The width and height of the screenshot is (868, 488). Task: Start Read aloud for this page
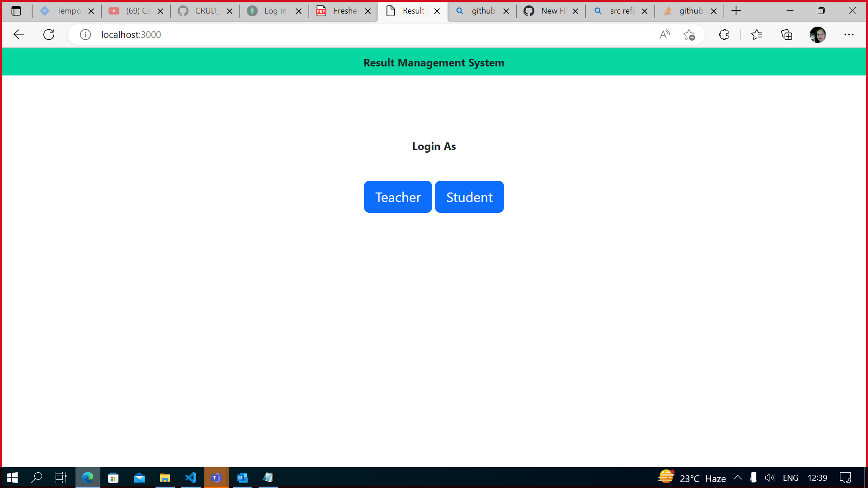click(x=665, y=34)
